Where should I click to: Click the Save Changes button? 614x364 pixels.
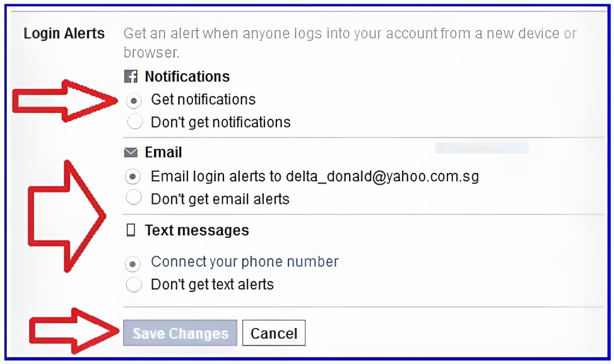point(180,333)
